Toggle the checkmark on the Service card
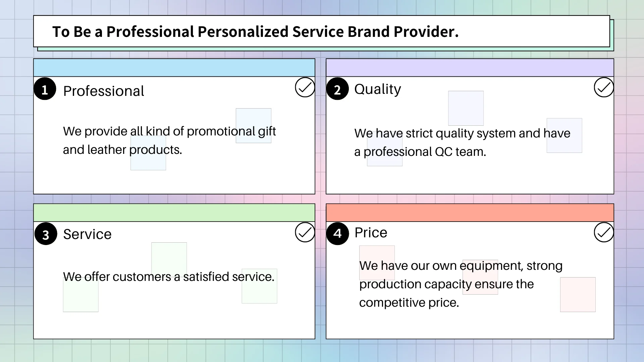Image resolution: width=644 pixels, height=362 pixels. (x=305, y=232)
